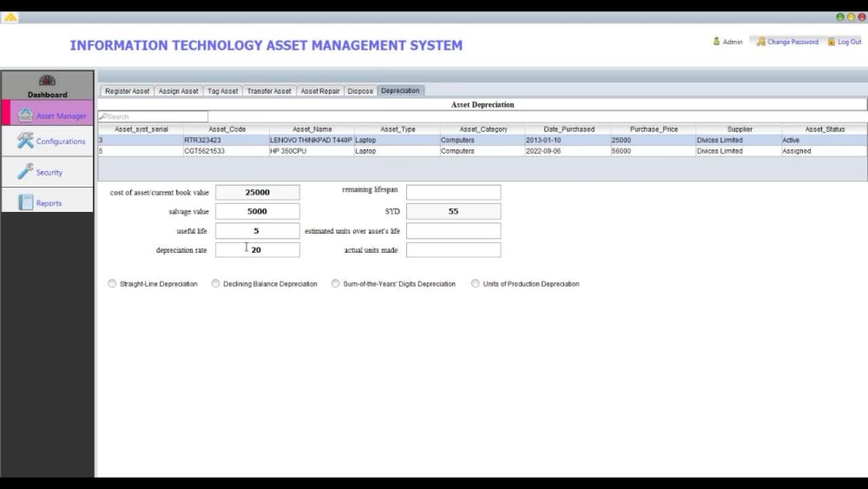The height and width of the screenshot is (489, 868).
Task: Select the Depreciation tab
Action: click(x=400, y=90)
